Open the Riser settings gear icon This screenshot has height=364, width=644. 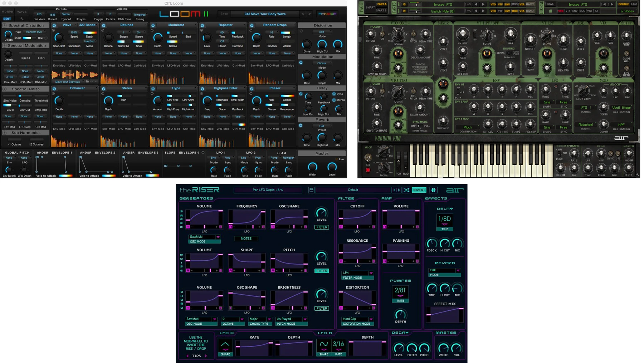pyautogui.click(x=433, y=190)
